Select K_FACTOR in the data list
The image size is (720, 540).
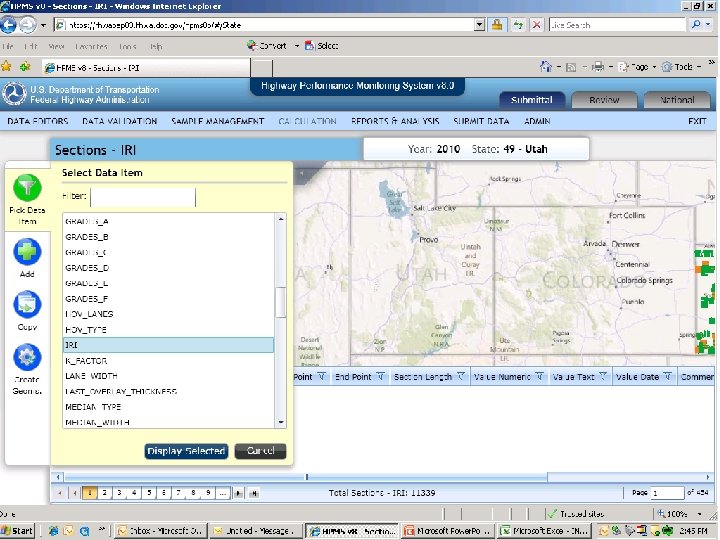[168, 361]
